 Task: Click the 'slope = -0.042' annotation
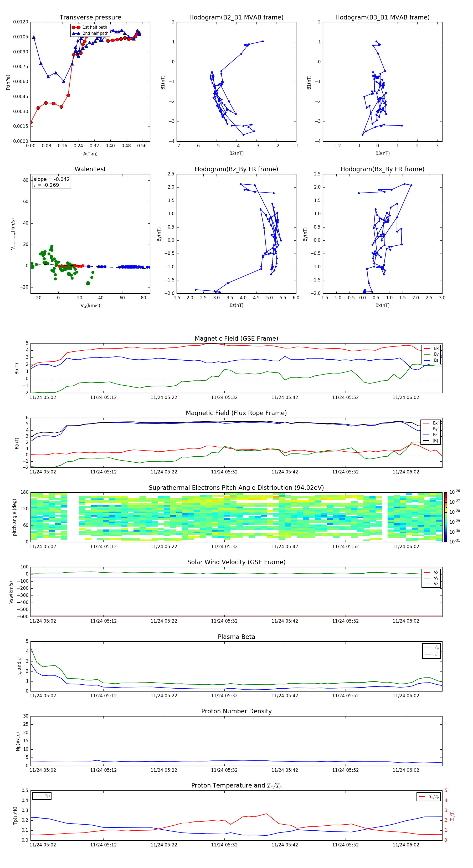tap(52, 179)
